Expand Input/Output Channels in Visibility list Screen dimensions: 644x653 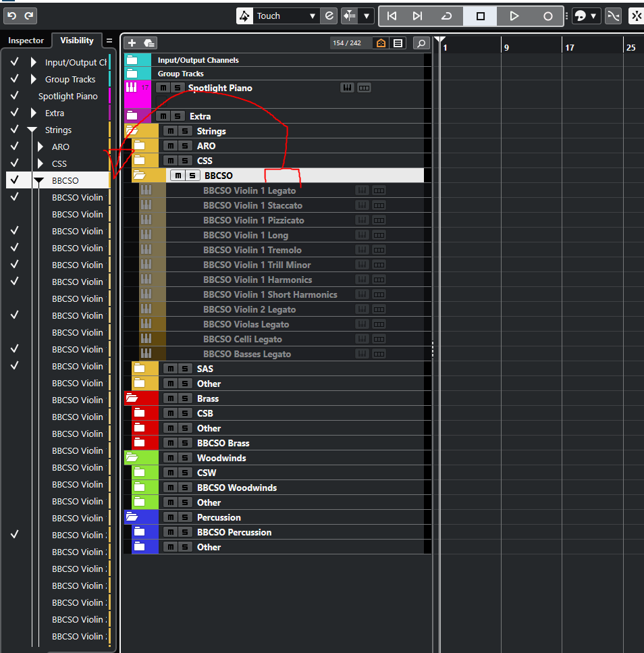(x=33, y=62)
